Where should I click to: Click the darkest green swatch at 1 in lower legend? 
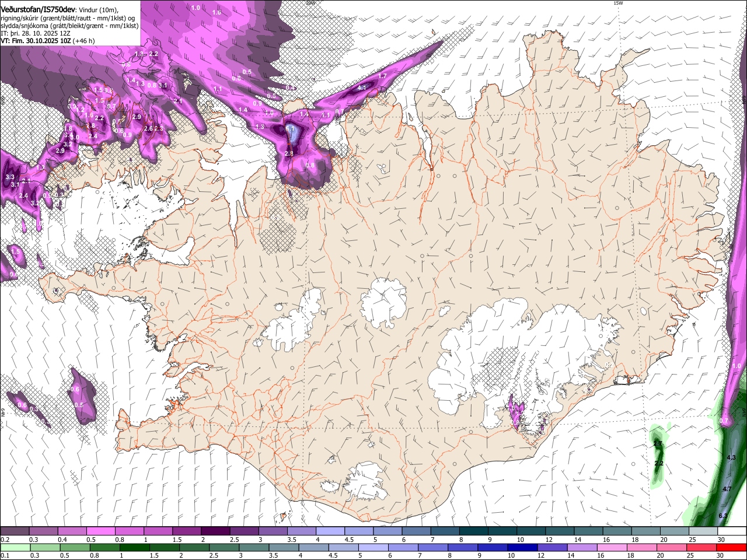(x=134, y=547)
